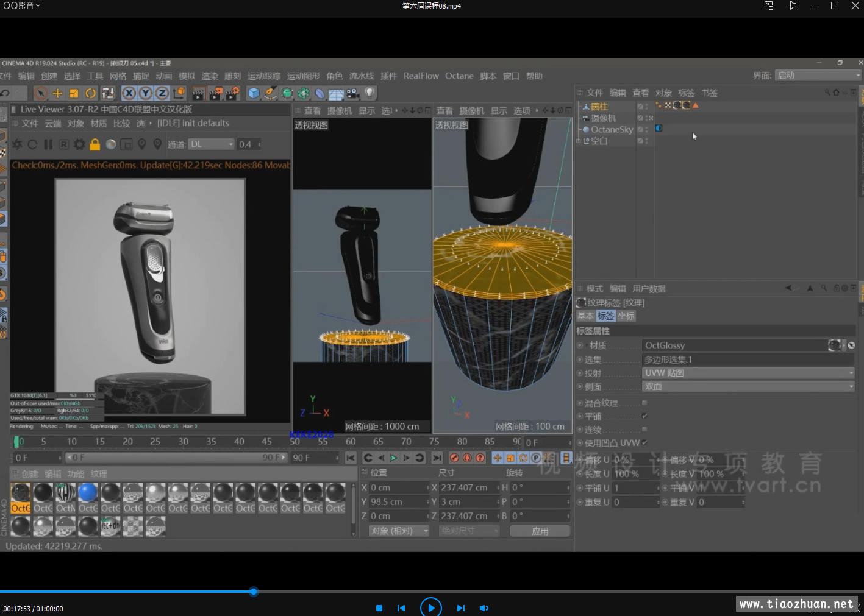Switch to the 基本 tab
The height and width of the screenshot is (616, 864).
point(585,316)
